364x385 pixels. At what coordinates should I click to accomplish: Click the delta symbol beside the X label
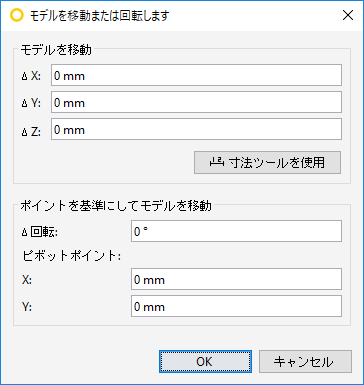click(x=24, y=77)
